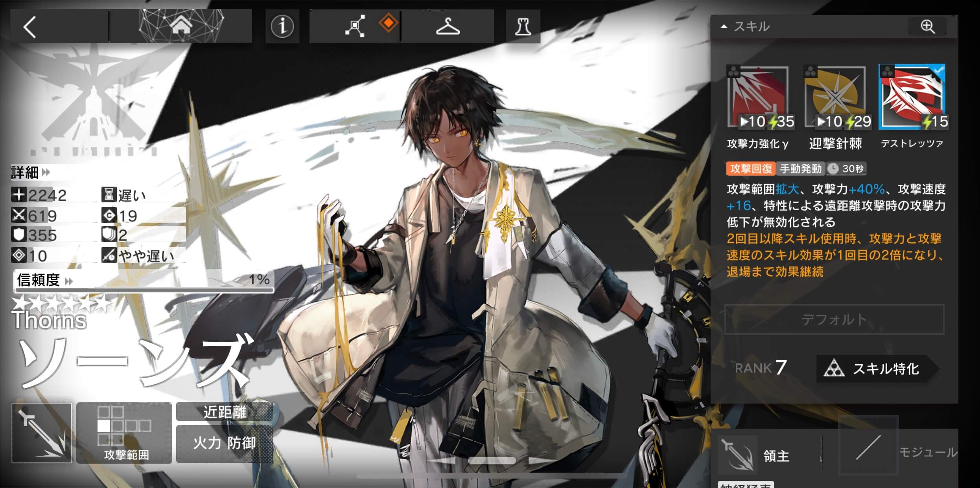The image size is (980, 488).
Task: Expand the 詳細 stats section
Action: [30, 172]
